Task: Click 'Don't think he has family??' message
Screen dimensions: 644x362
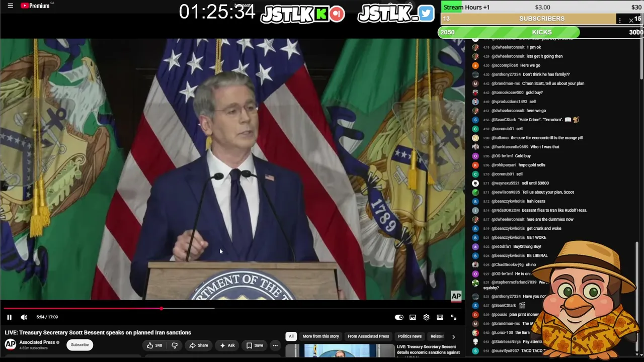Action: 546,74
